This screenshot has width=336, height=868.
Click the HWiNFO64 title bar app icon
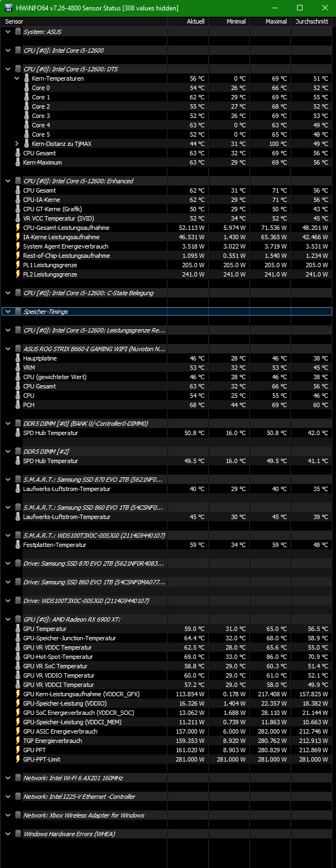[8, 8]
